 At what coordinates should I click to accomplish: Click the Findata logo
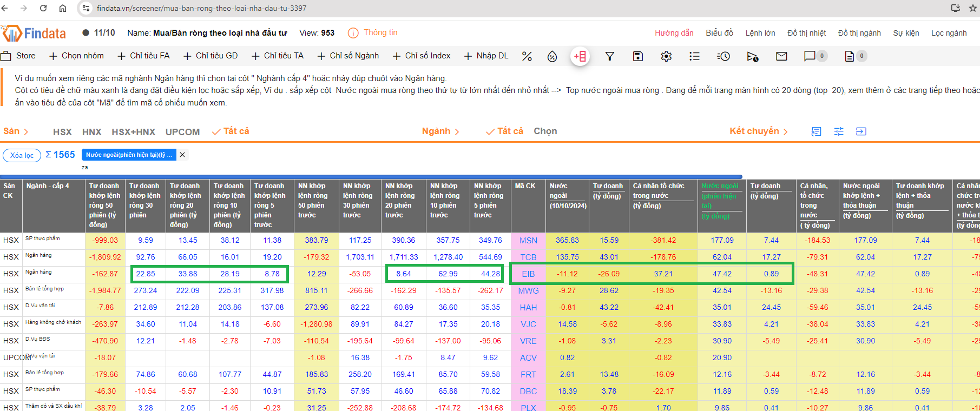(x=34, y=34)
